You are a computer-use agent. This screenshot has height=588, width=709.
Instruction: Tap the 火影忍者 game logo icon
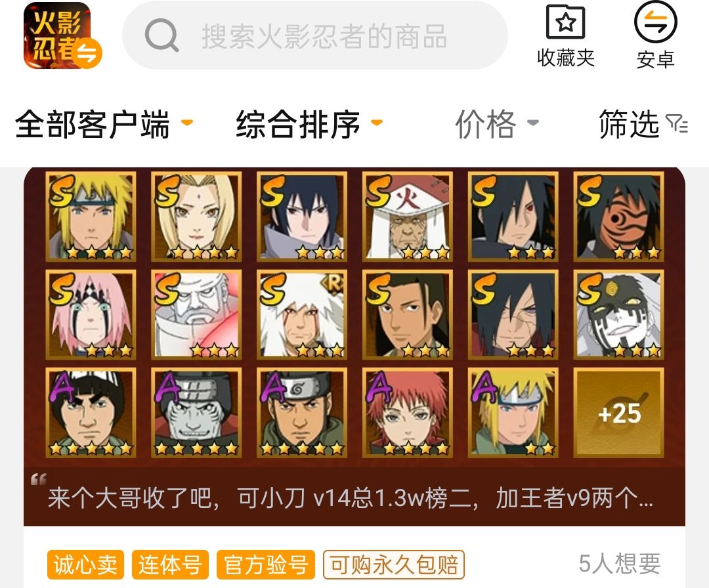[57, 35]
